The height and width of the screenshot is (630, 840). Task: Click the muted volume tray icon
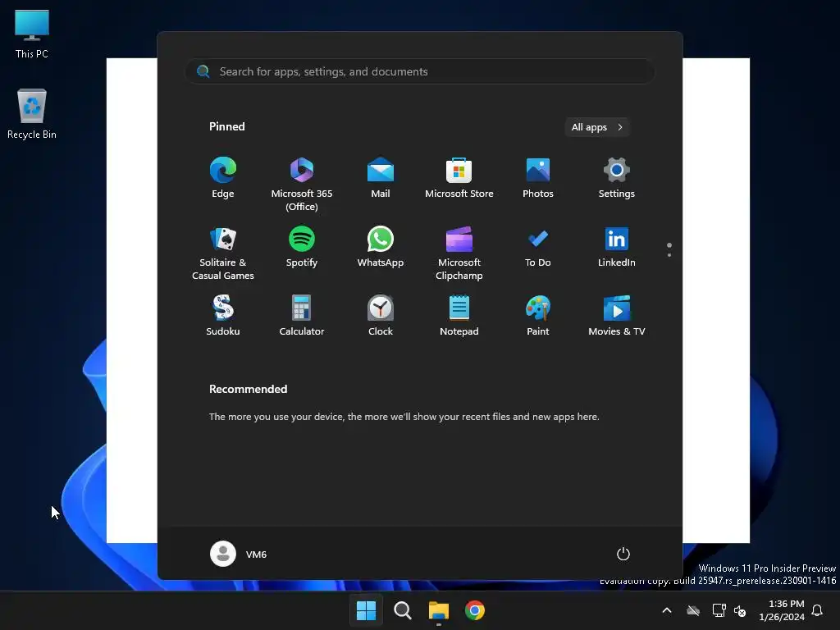click(x=740, y=610)
